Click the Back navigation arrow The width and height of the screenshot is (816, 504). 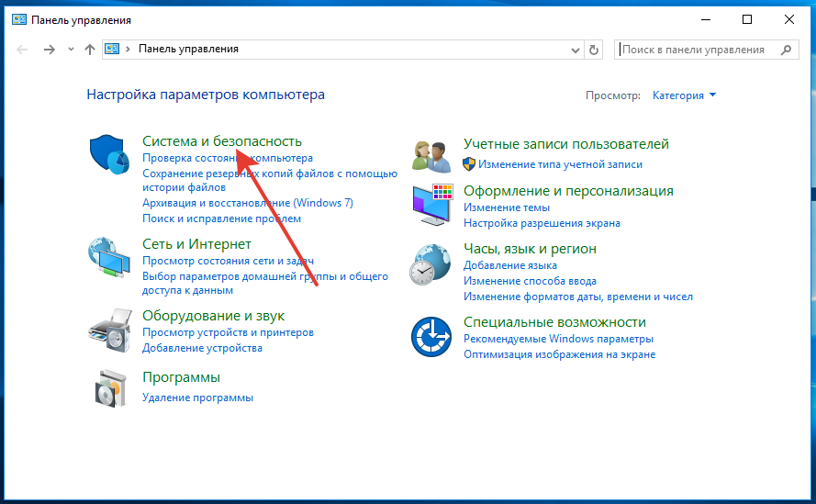[22, 50]
